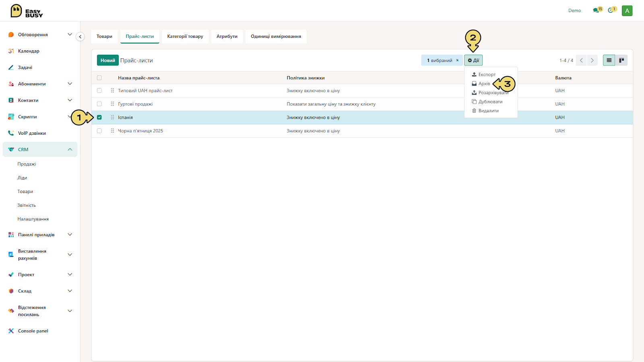644x362 pixels.
Task: Toggle the select-all header checkbox
Action: click(99, 78)
